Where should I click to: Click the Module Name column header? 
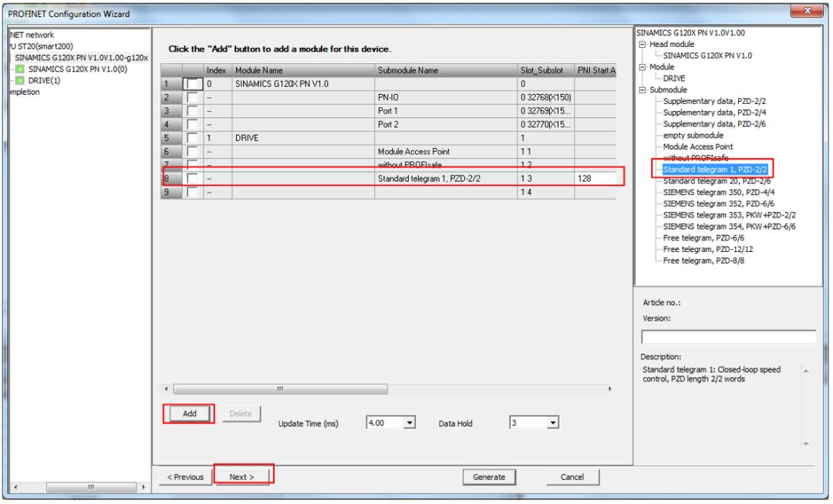pyautogui.click(x=303, y=71)
